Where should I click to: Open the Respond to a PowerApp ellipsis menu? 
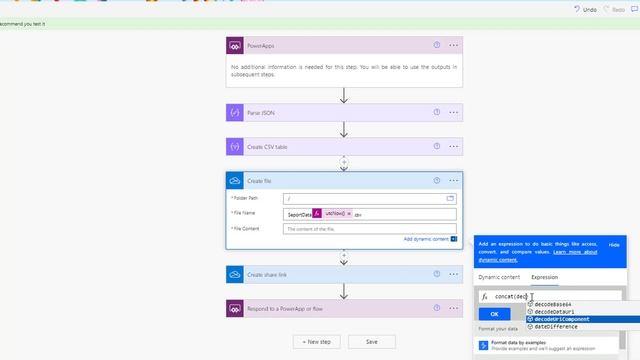[x=453, y=308]
